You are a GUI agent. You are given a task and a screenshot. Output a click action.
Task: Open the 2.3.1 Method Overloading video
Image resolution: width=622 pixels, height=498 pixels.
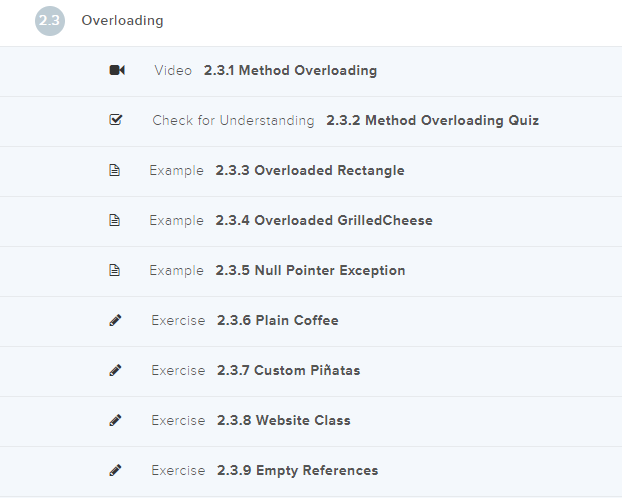tap(290, 71)
